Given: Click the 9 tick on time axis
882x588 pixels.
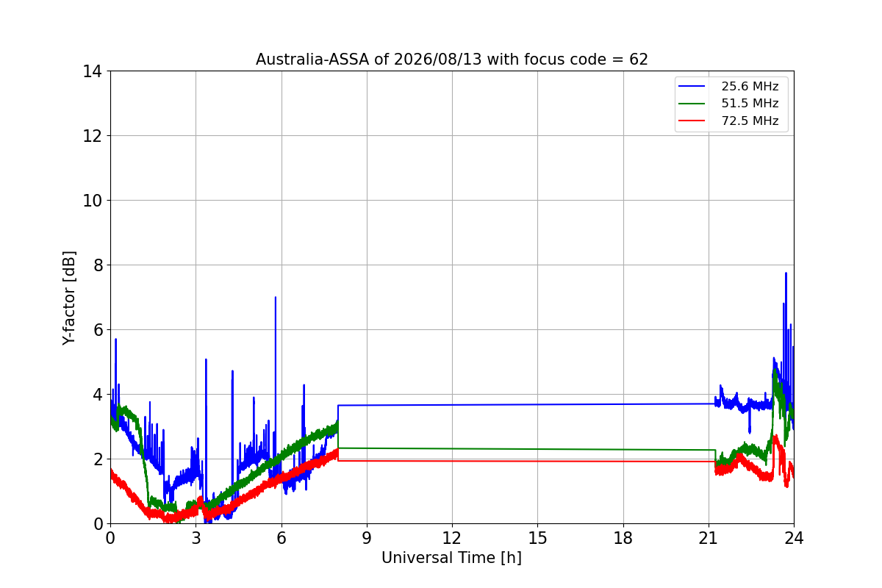Looking at the screenshot, I should 367,537.
